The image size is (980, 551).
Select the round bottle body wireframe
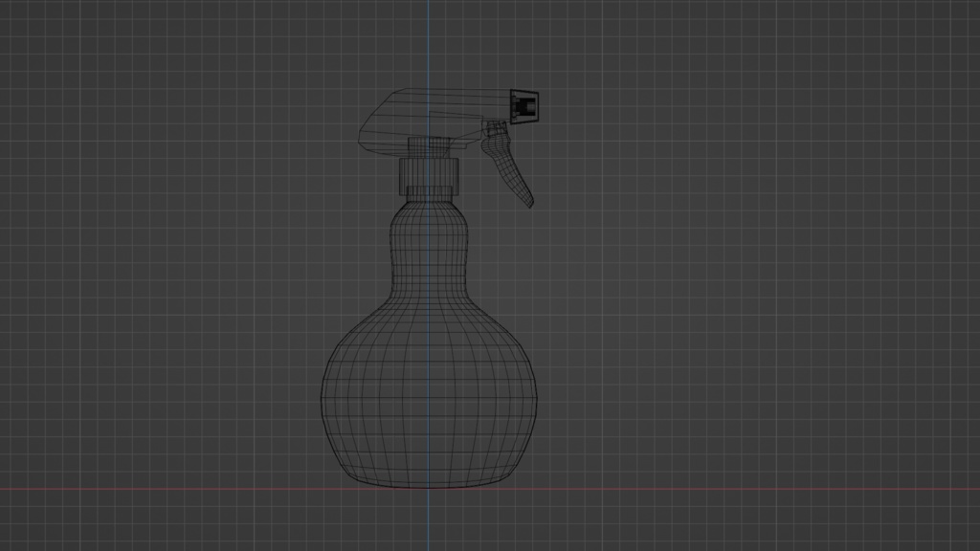(429, 395)
